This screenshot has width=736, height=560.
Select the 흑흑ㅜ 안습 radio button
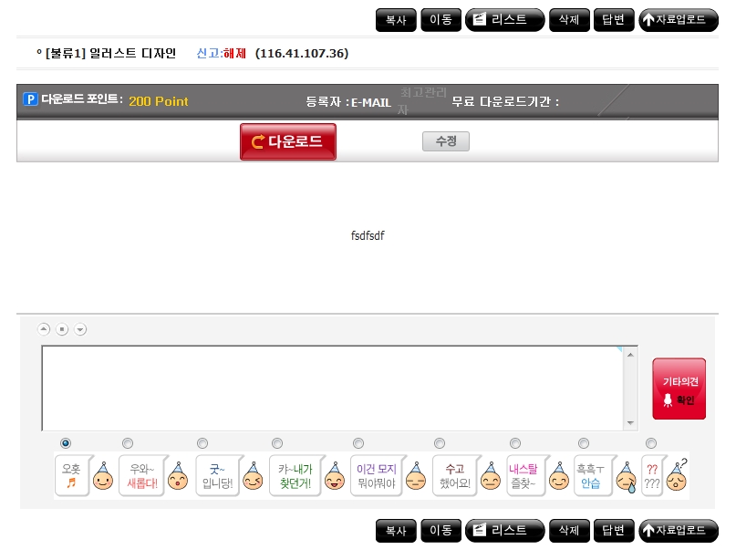(x=584, y=443)
